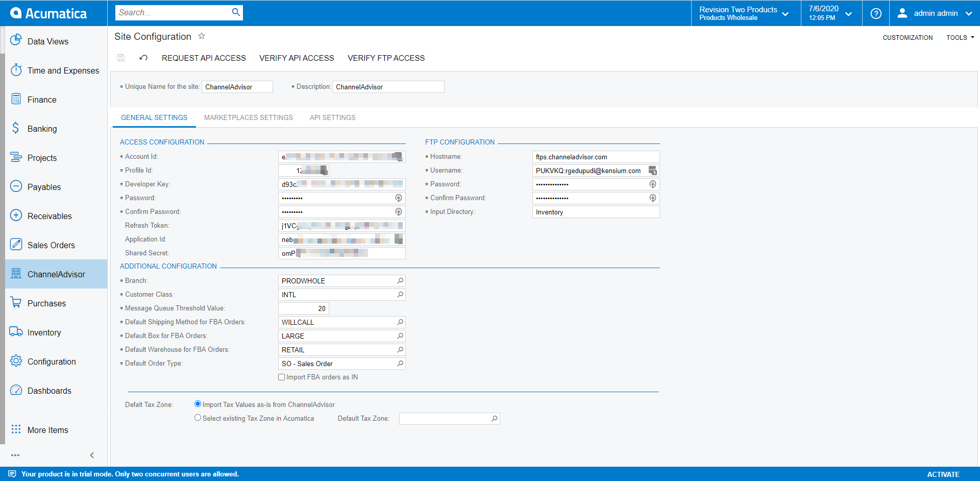This screenshot has height=481, width=980.
Task: Collapse the left navigation sidebar chevron
Action: [x=92, y=455]
